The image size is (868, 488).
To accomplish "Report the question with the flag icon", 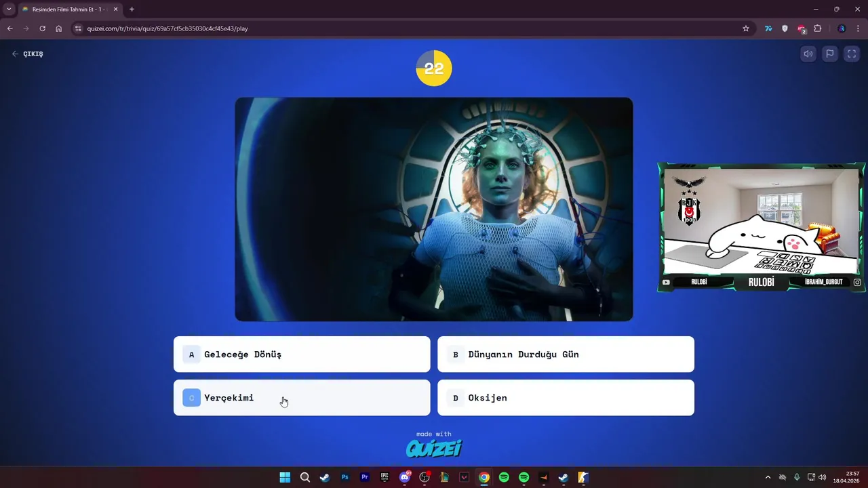I will (830, 54).
